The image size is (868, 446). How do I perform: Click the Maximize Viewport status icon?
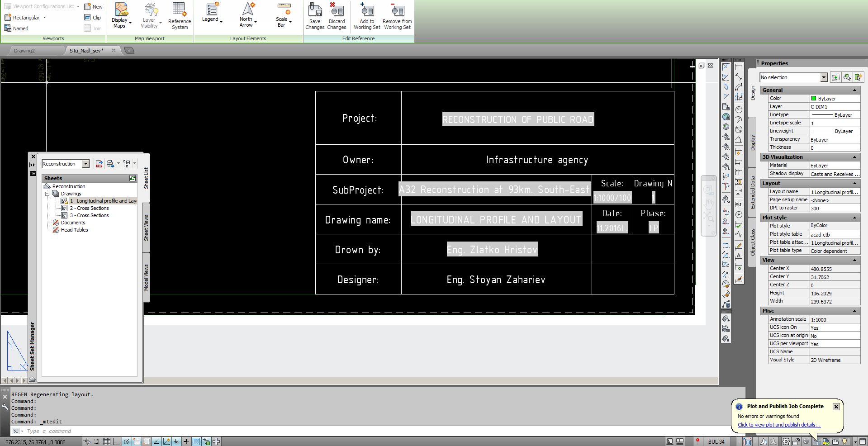click(x=748, y=441)
